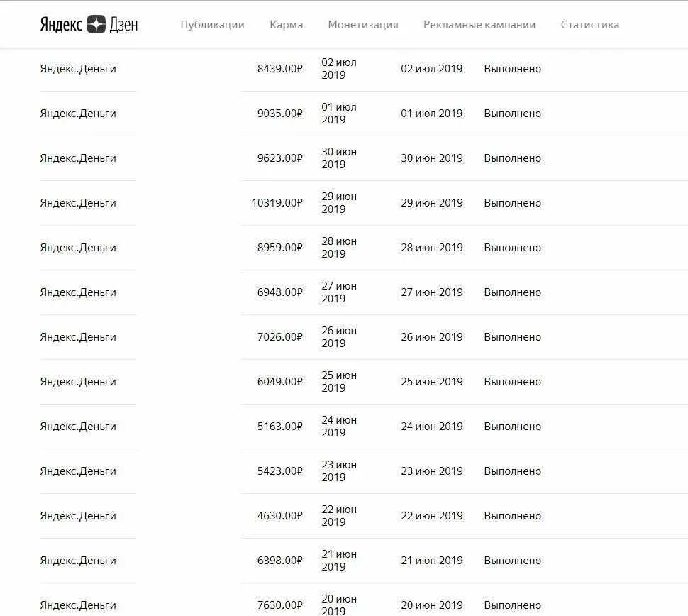Select the Яндекс.Деньги entry for 01 июл
Image resolution: width=688 pixels, height=616 pixels.
(x=78, y=114)
